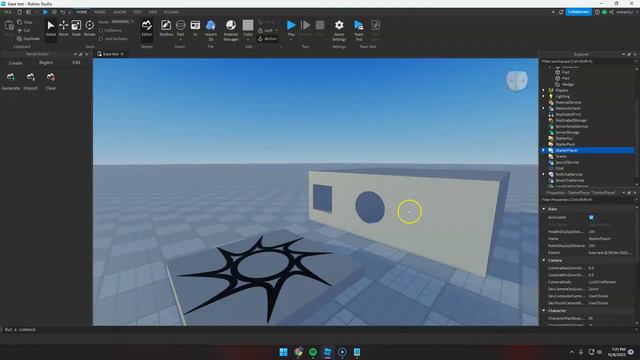Switch to the MODEL ribbon tab
The image size is (640, 360).
[100, 12]
